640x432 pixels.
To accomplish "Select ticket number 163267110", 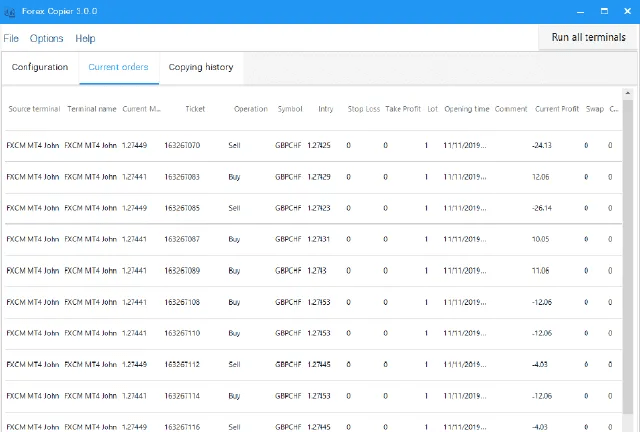I will pos(182,333).
